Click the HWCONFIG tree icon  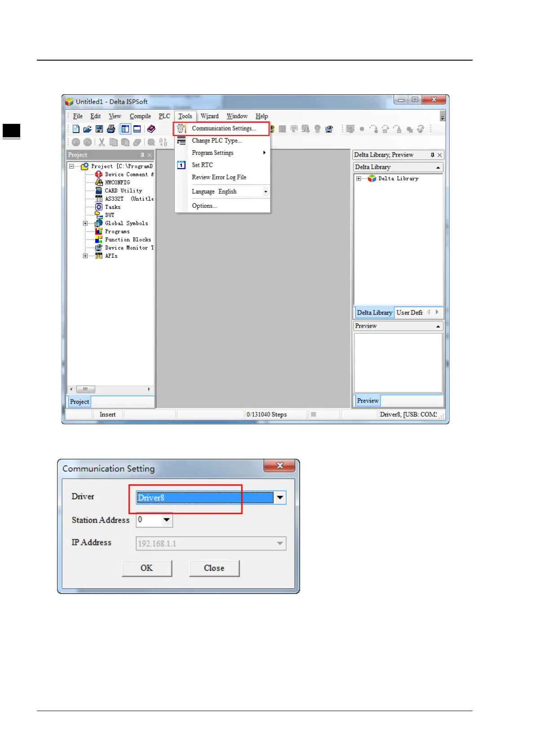click(99, 182)
